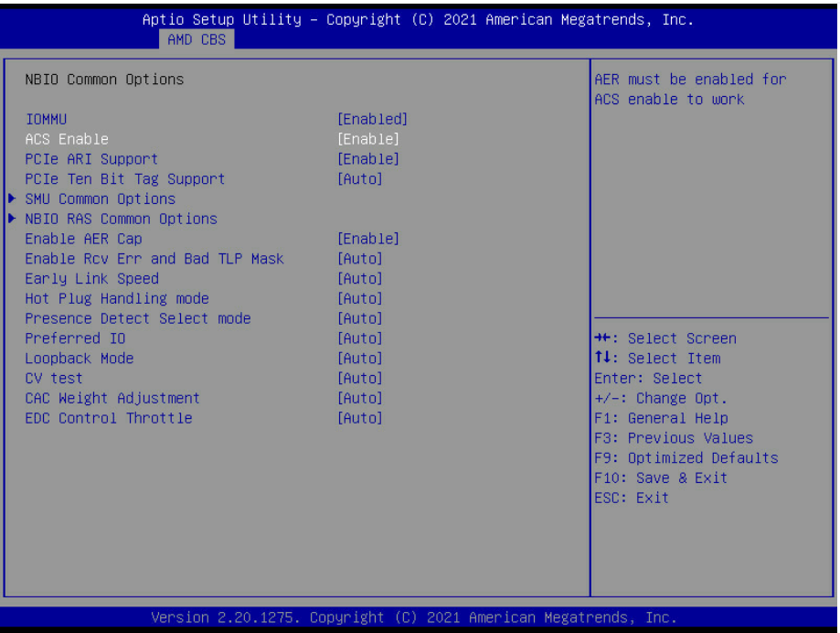Select Early Link Speed setting
This screenshot has width=840, height=633.
[x=91, y=279]
